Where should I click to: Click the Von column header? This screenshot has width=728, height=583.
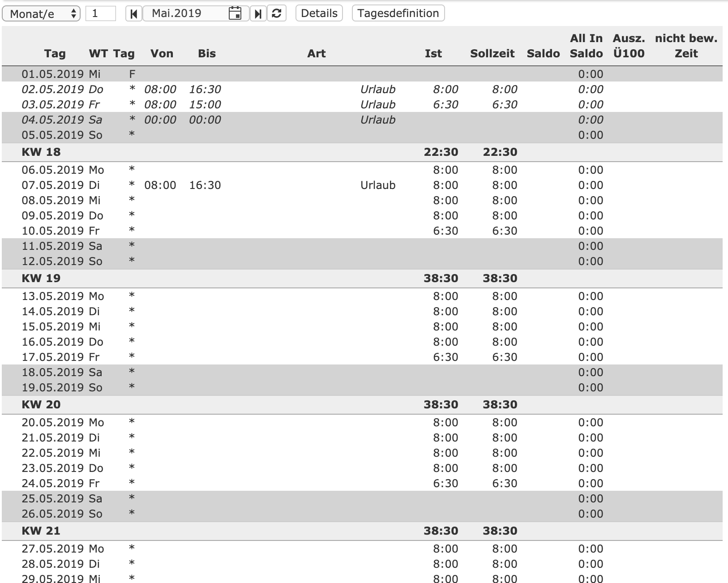[x=162, y=53]
